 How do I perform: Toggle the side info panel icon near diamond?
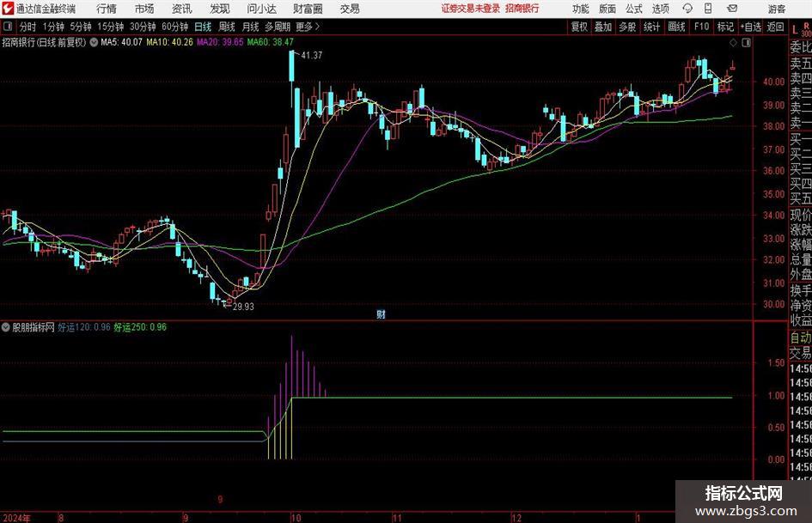pos(746,43)
